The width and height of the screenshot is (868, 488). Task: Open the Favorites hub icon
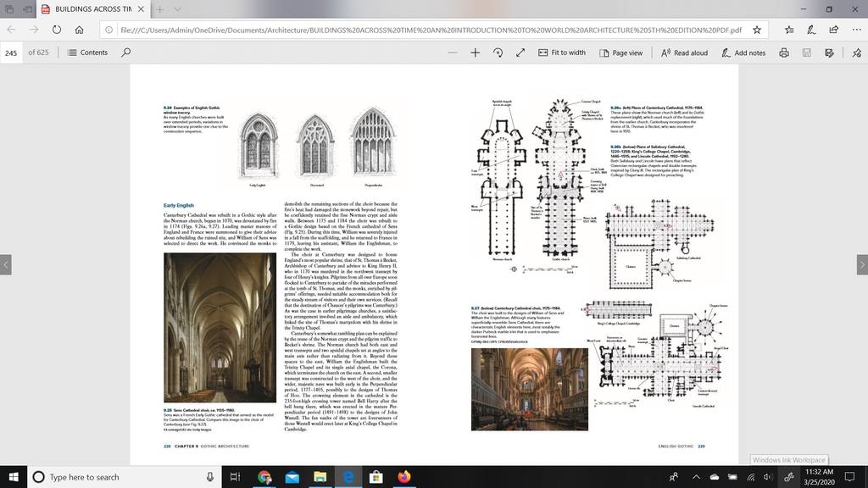tap(789, 30)
